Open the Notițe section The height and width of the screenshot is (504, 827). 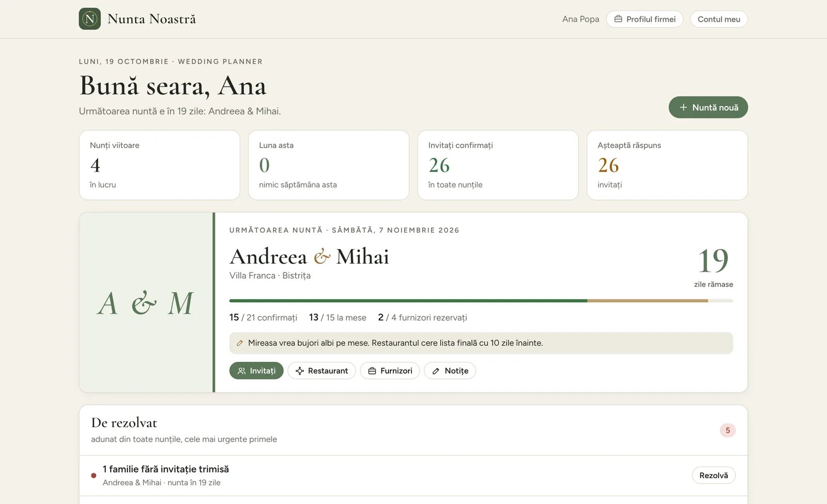(x=450, y=371)
